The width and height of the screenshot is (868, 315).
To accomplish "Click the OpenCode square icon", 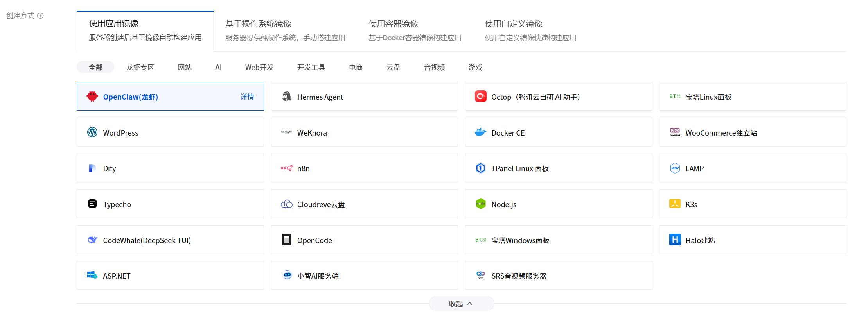I will point(287,240).
